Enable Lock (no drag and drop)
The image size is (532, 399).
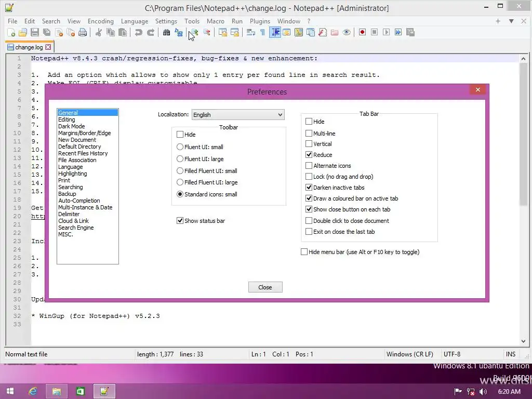[309, 177]
